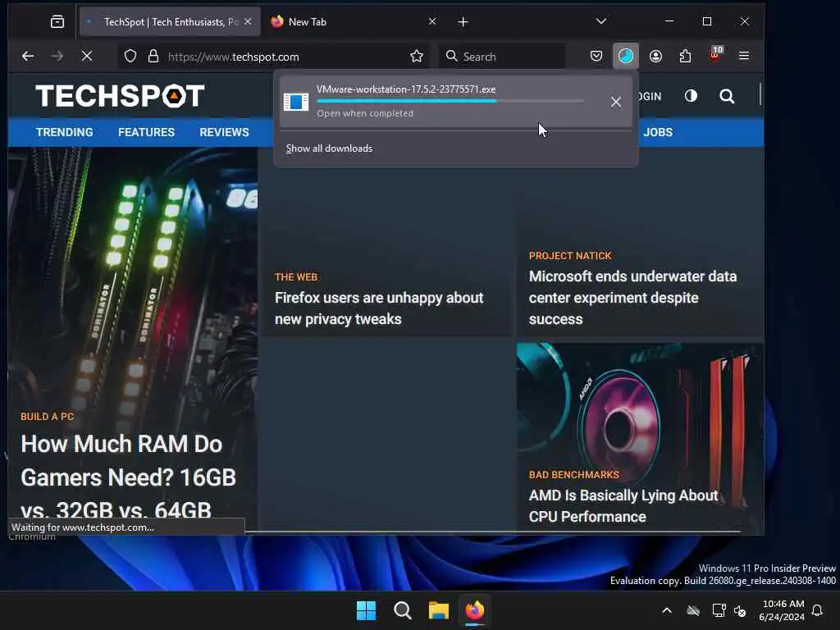Click the TechSpot logo
840x630 pixels.
click(120, 97)
